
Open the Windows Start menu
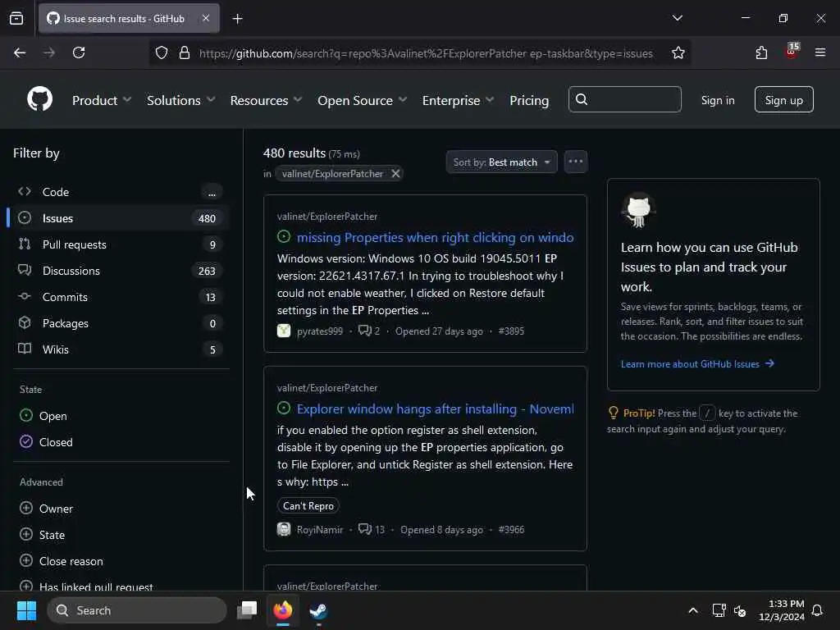26,610
